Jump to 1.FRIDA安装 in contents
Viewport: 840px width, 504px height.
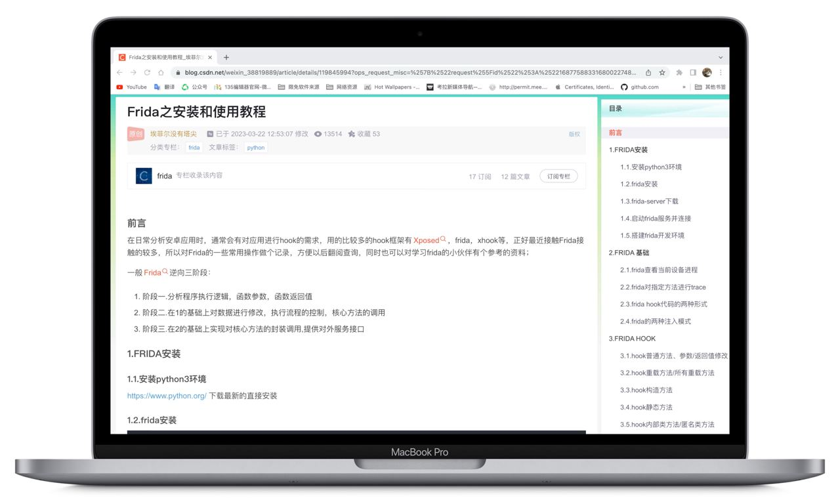(628, 150)
